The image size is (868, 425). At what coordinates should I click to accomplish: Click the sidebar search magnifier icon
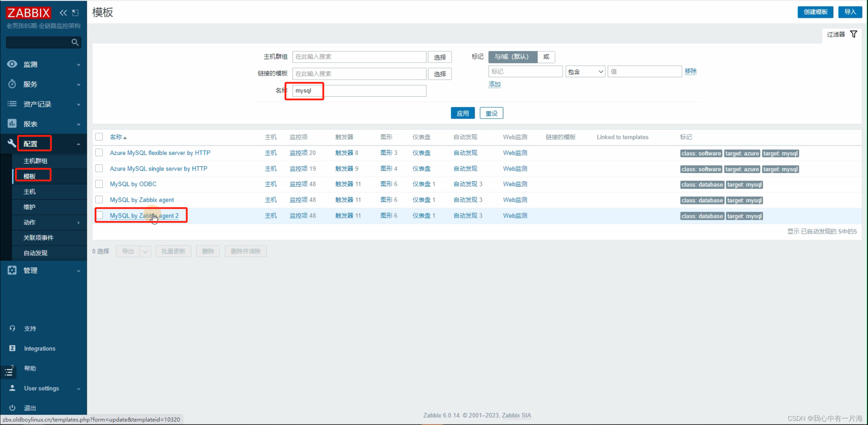pos(75,42)
